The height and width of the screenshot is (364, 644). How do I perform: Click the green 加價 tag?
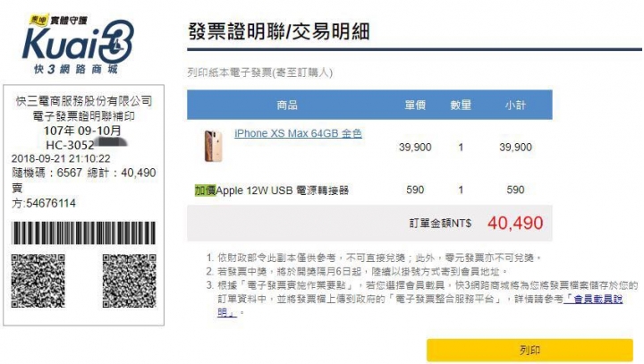[205, 190]
